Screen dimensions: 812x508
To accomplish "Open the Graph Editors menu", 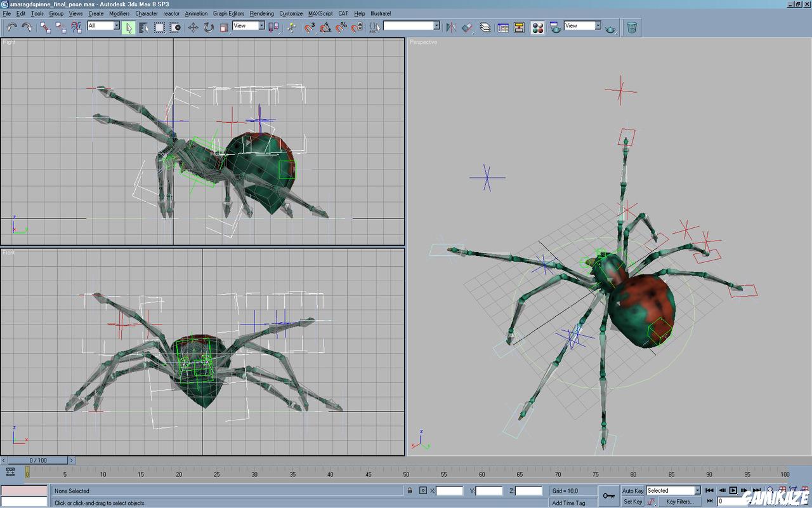I will [228, 13].
